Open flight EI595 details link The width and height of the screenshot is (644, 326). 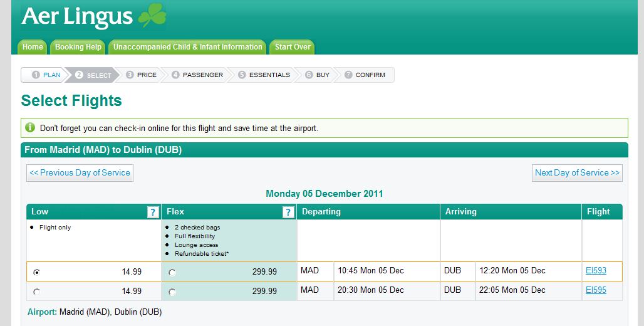[x=596, y=290]
